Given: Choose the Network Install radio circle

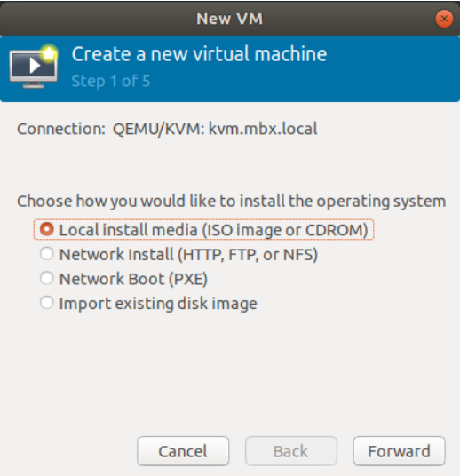Looking at the screenshot, I should click(x=46, y=253).
